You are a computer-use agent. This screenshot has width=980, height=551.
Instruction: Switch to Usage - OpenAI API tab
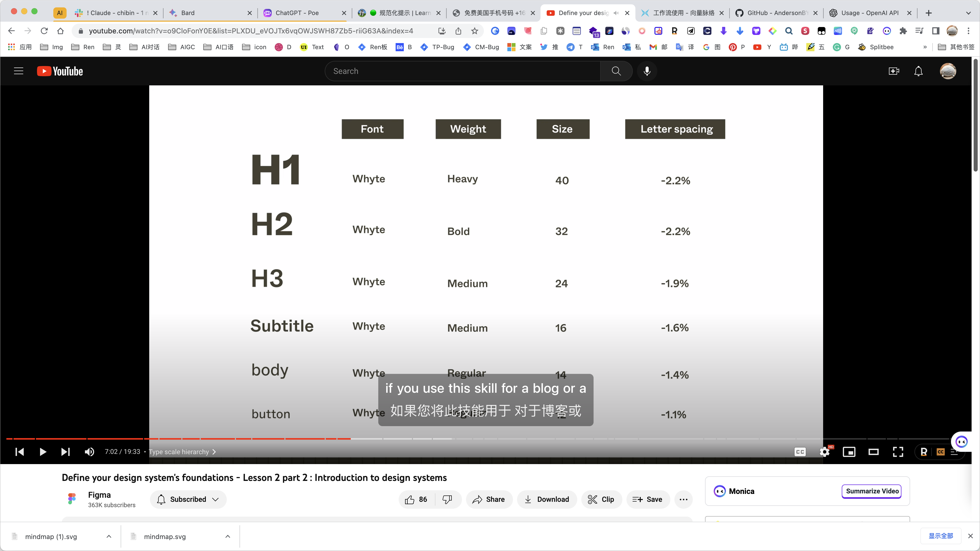coord(871,12)
